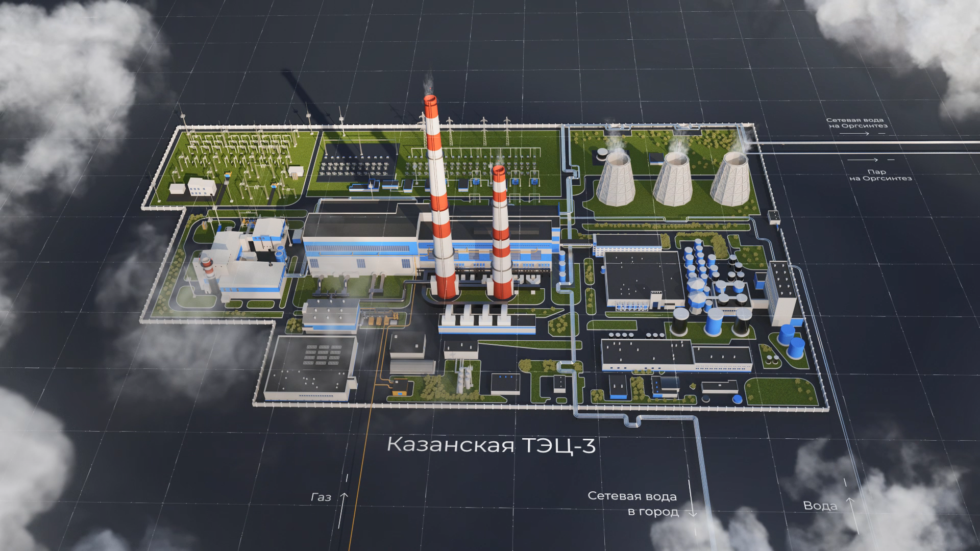Click the down arrow beside 'Сетевая вода в город'
This screenshot has height=551, width=980.
[692, 498]
